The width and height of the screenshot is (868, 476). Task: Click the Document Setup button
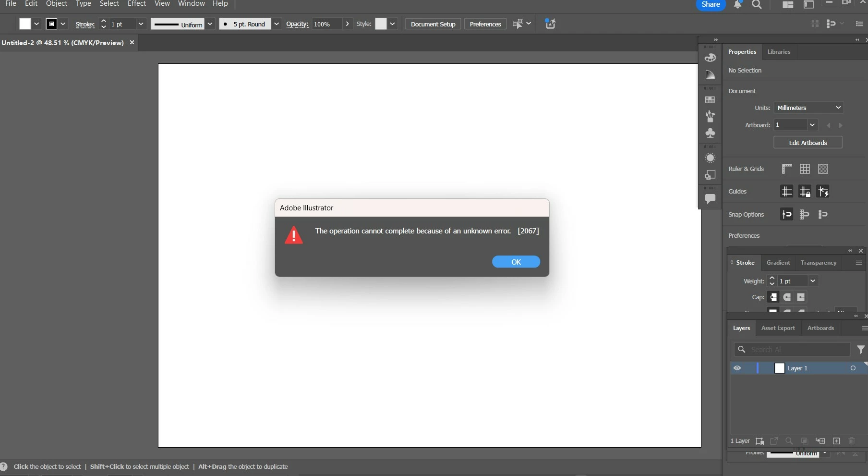(x=433, y=24)
